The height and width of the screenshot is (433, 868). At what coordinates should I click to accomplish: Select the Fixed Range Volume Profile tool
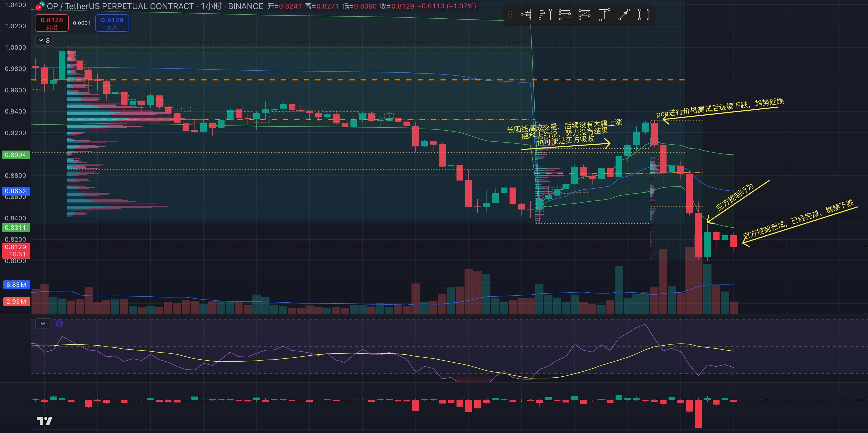coord(545,14)
